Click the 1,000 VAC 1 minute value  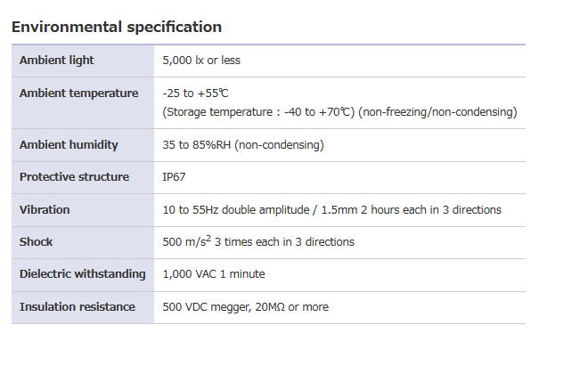(214, 274)
